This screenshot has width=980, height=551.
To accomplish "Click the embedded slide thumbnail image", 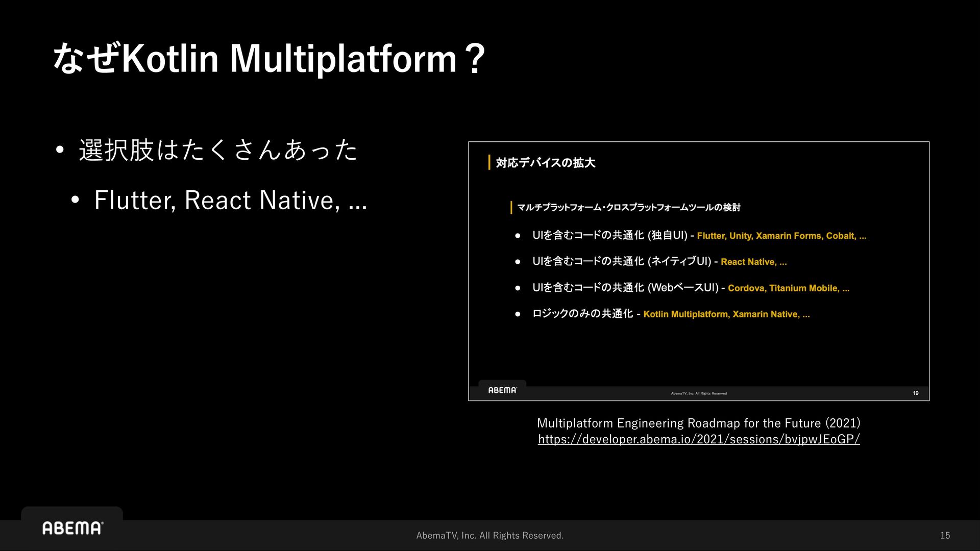I will (699, 271).
